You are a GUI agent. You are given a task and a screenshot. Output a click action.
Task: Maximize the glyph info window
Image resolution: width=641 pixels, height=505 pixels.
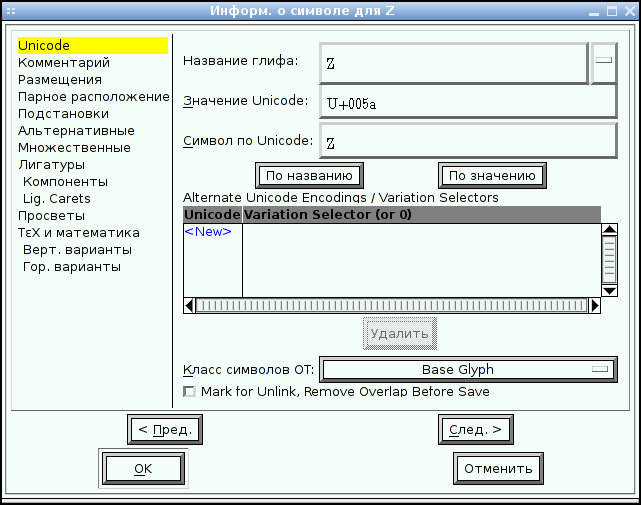click(612, 11)
